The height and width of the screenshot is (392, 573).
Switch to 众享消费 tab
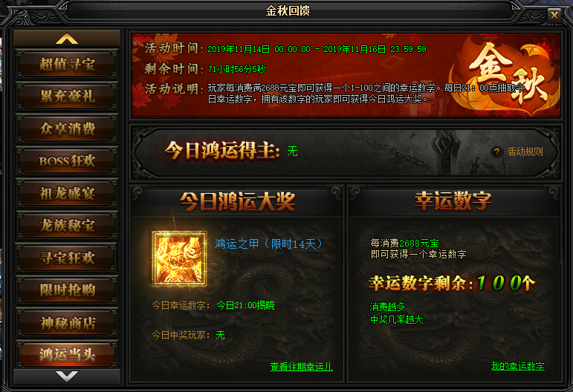click(67, 129)
